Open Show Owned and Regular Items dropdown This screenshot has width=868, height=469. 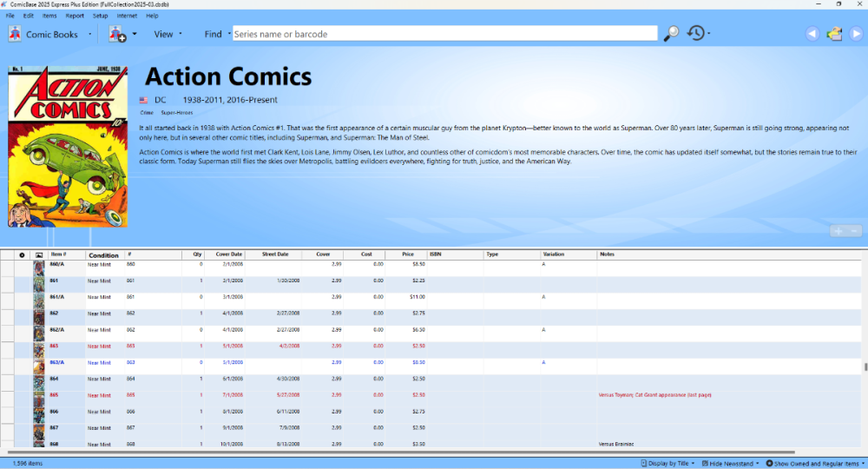[814, 464]
